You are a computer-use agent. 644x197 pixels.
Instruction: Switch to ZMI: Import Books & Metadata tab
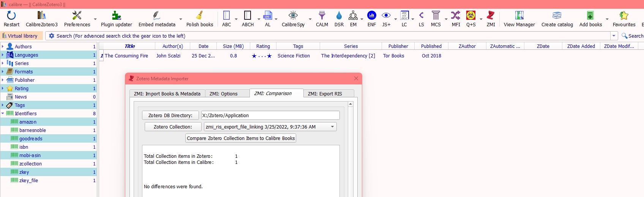(x=167, y=94)
